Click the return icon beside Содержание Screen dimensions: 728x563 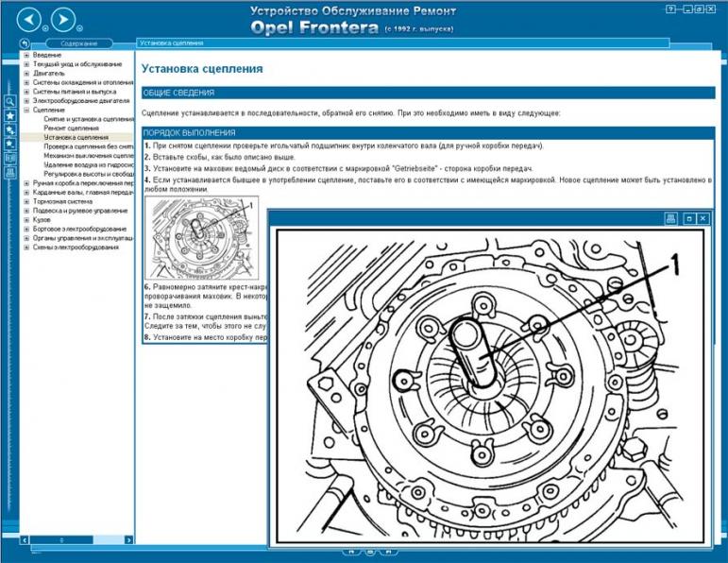25,43
